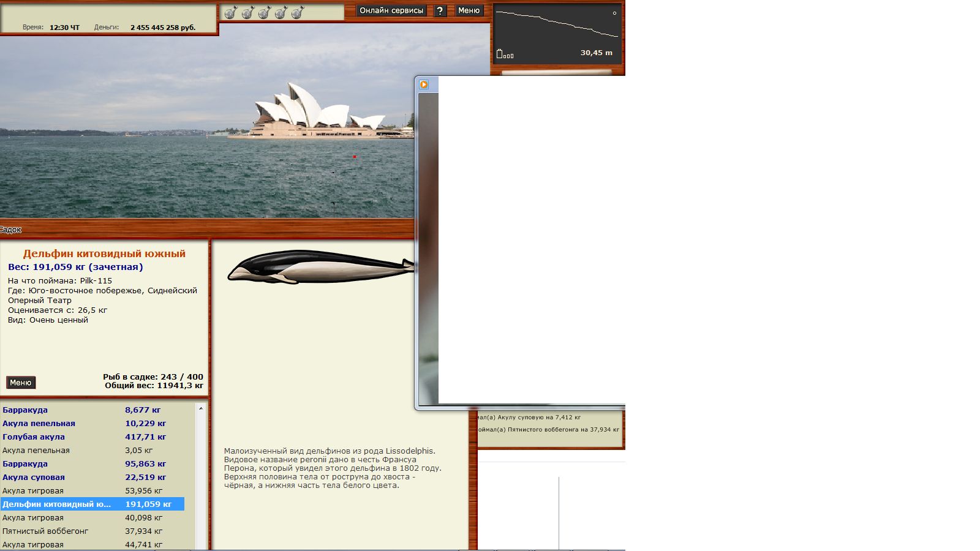Click the orange play icon in popup window
The image size is (980, 551).
pyautogui.click(x=424, y=84)
